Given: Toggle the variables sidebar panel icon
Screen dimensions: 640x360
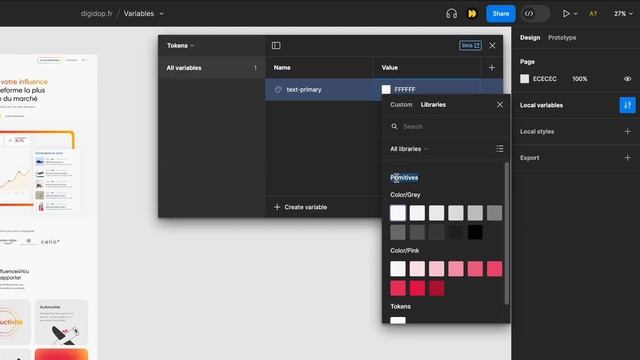Looking at the screenshot, I should tap(276, 45).
